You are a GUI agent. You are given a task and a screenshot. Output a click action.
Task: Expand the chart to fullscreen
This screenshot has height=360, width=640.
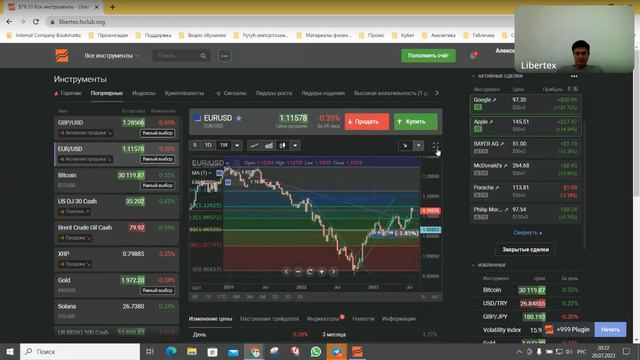tap(436, 146)
